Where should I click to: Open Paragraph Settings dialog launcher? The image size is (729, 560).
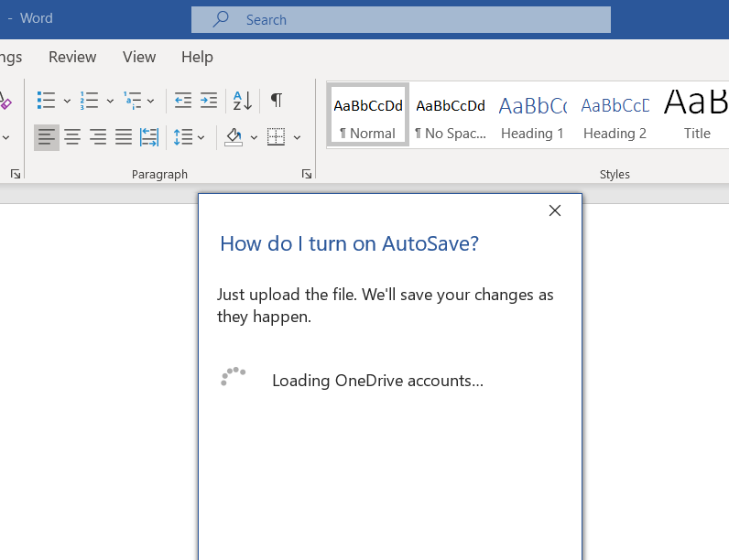(307, 174)
